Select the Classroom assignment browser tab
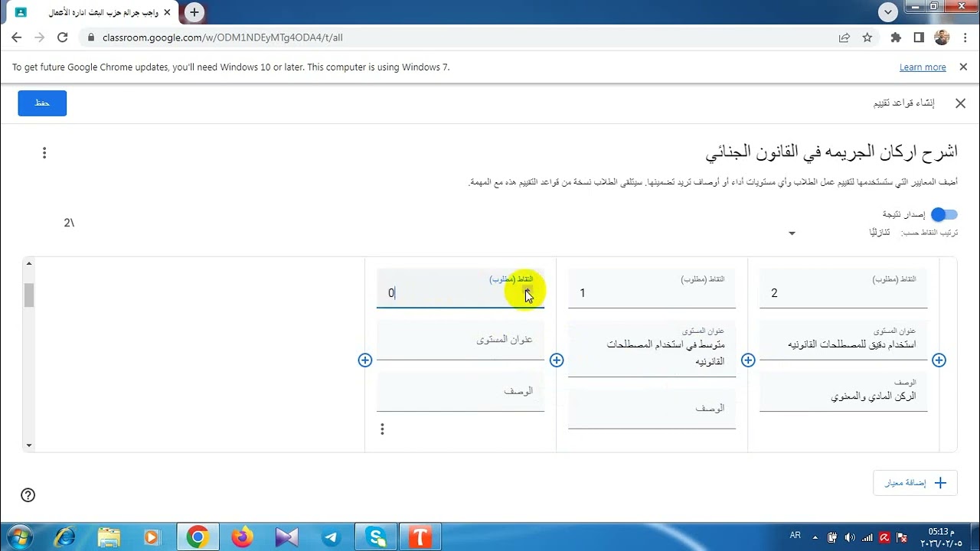Image resolution: width=980 pixels, height=551 pixels. coord(92,13)
